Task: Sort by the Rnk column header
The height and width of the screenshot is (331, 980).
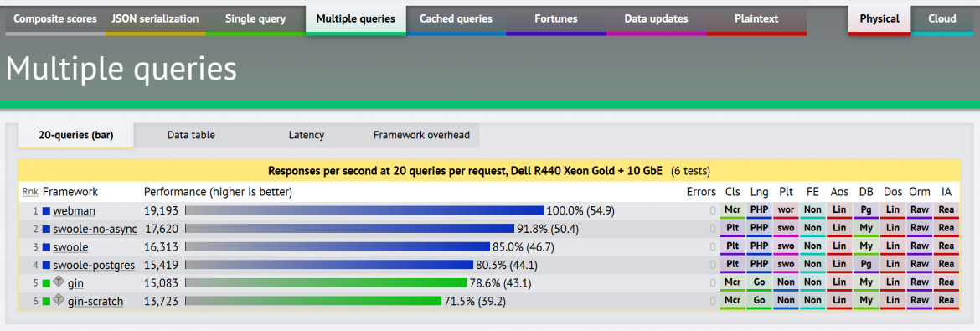Action: (x=29, y=191)
